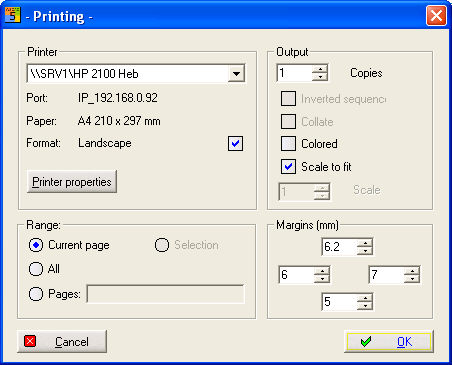Decrease the left margin value 6
This screenshot has height=365, width=452.
pos(322,279)
